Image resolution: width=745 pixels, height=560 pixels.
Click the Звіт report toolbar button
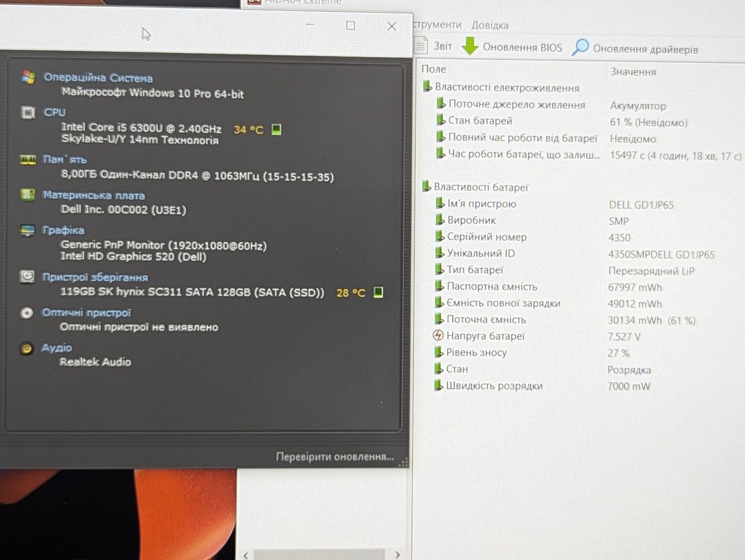(434, 46)
